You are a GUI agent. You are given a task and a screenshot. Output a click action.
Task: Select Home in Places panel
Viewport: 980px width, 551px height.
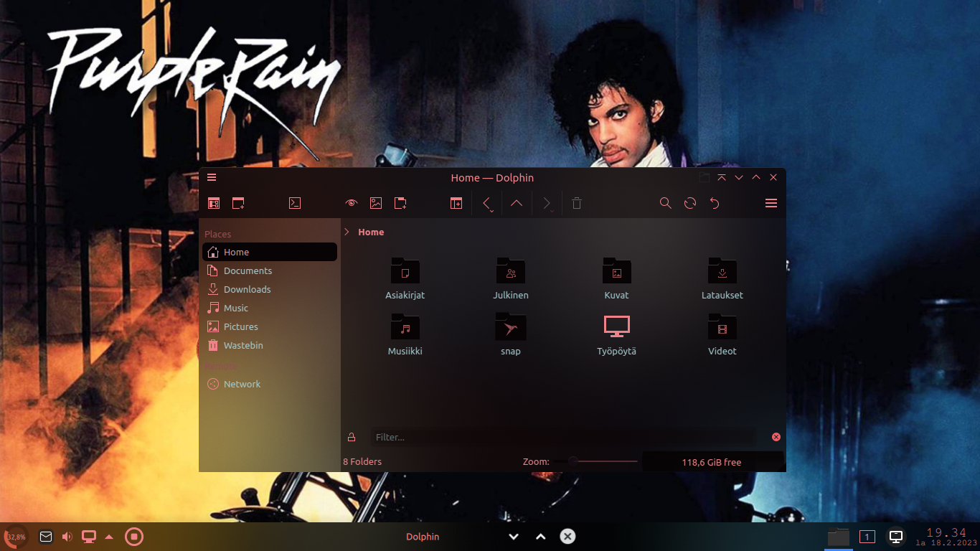pos(270,252)
